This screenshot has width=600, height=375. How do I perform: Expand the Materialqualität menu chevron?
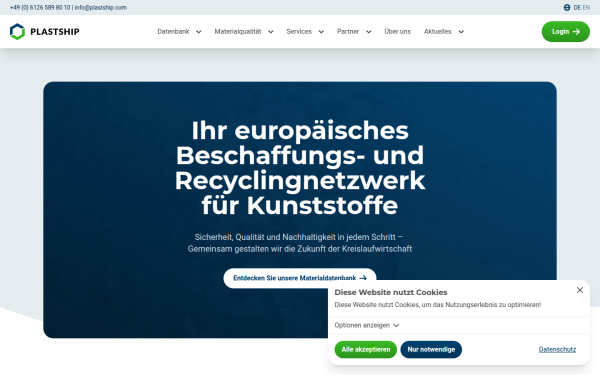(x=271, y=32)
